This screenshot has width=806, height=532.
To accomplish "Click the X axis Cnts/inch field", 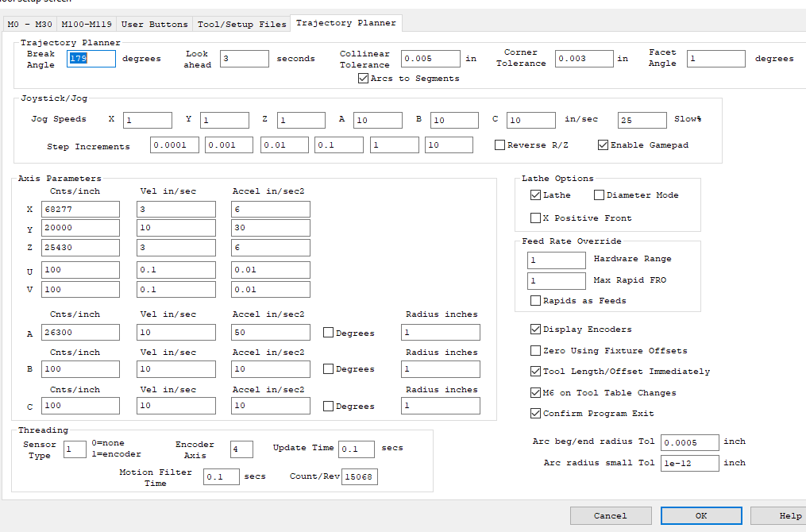I will [80, 209].
